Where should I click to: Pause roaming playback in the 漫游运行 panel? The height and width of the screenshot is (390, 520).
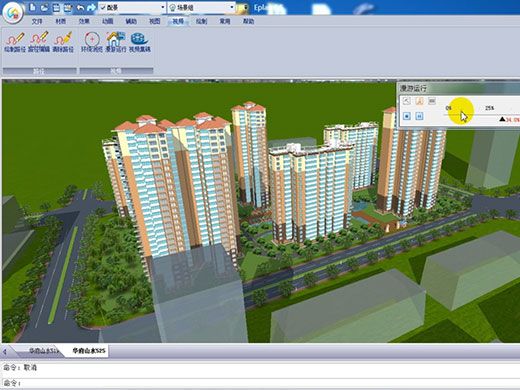click(420, 116)
